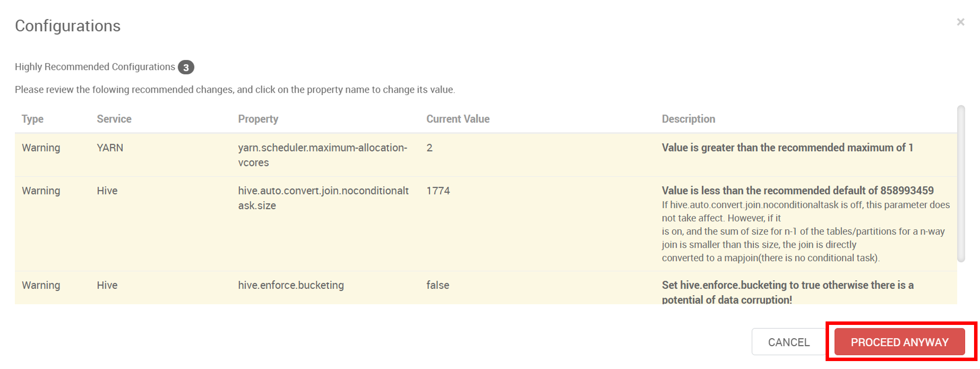Close the Configurations dialog with the X

pyautogui.click(x=960, y=22)
